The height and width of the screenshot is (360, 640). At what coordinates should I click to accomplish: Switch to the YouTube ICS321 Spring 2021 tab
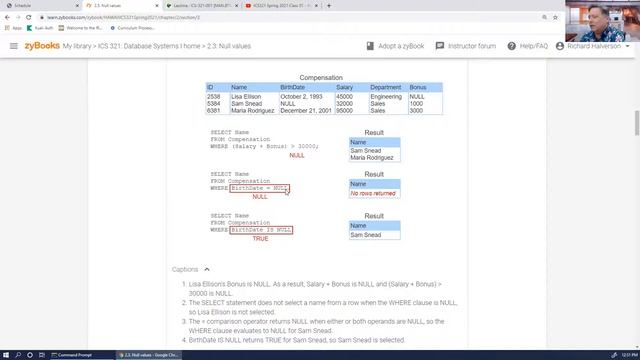click(x=282, y=6)
